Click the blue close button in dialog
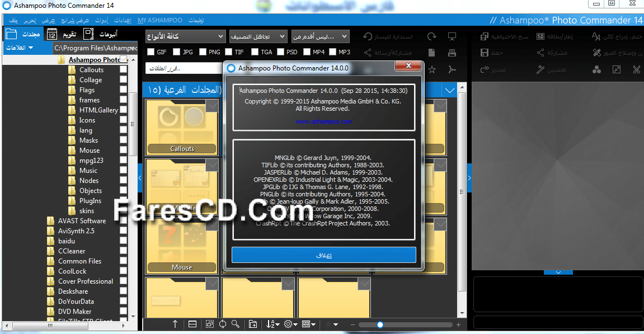This screenshot has height=334, width=644. [323, 255]
